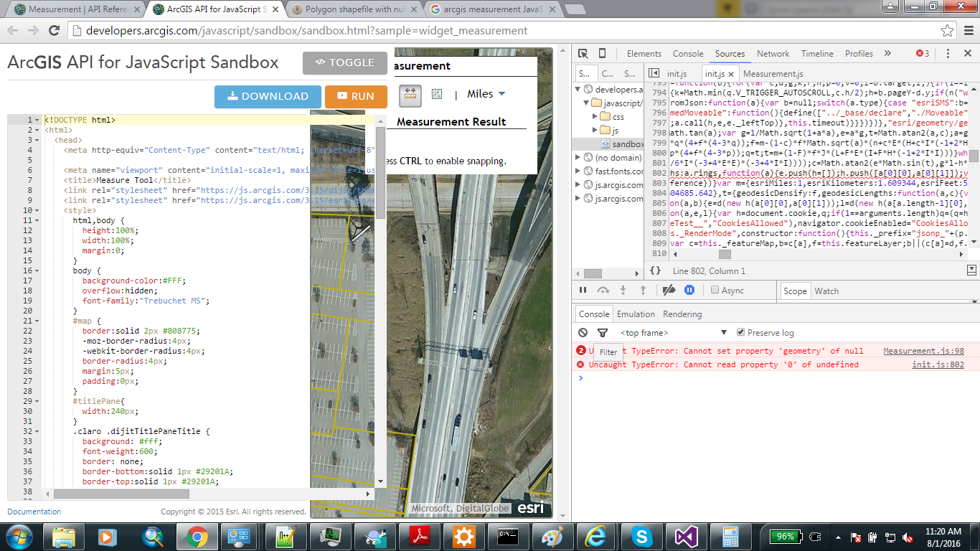Click the TOGGLE button
Screen dimensions: 980x551
(345, 62)
